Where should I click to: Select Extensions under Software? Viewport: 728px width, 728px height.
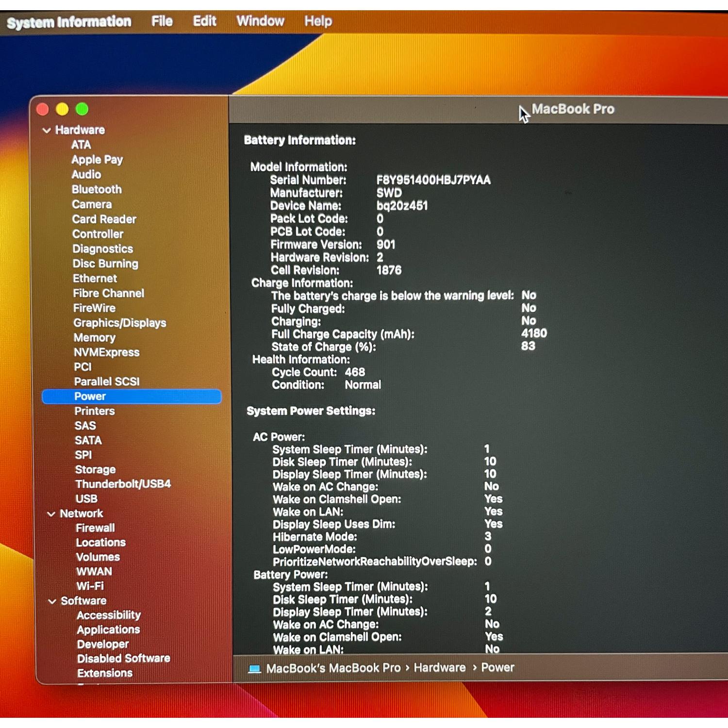105,673
